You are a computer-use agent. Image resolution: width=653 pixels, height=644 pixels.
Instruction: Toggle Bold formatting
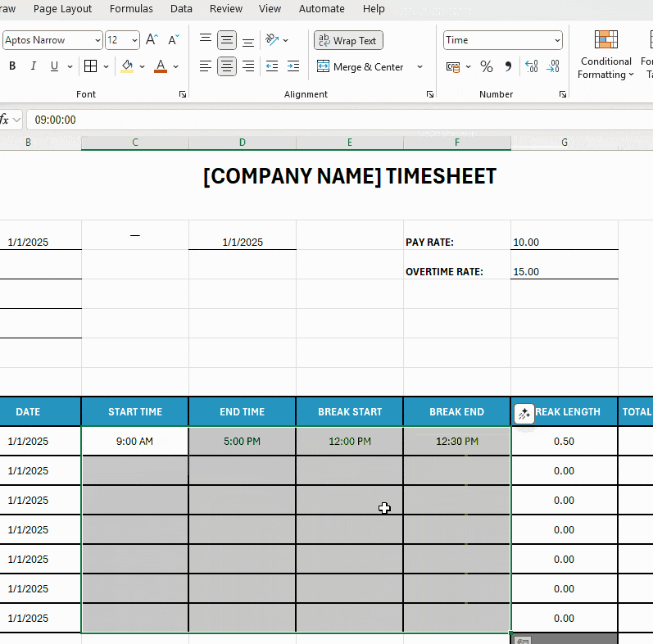(12, 66)
